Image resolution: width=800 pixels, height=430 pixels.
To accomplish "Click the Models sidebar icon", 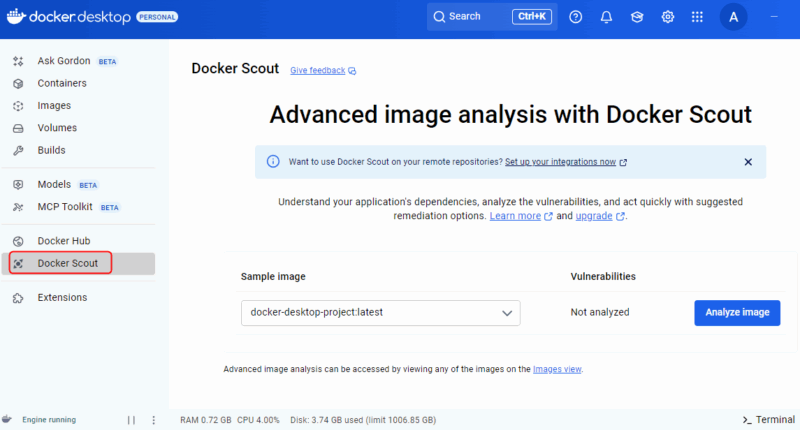I will 18,185.
